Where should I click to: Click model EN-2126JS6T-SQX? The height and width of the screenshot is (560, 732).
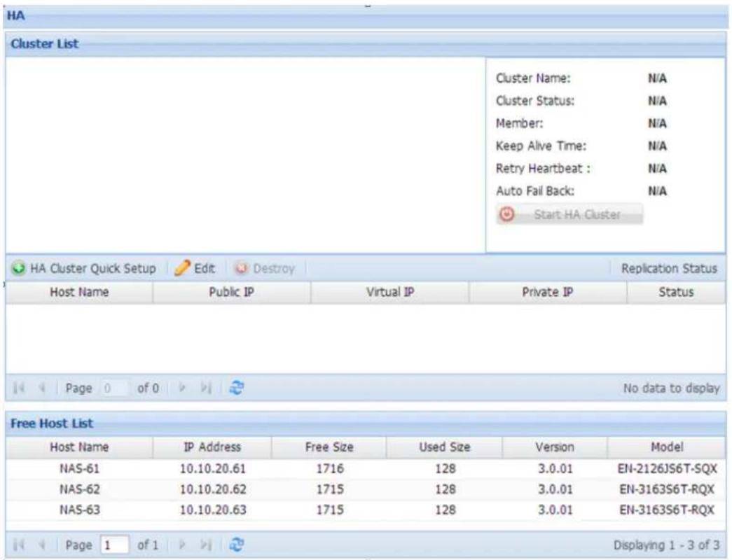[x=667, y=468]
